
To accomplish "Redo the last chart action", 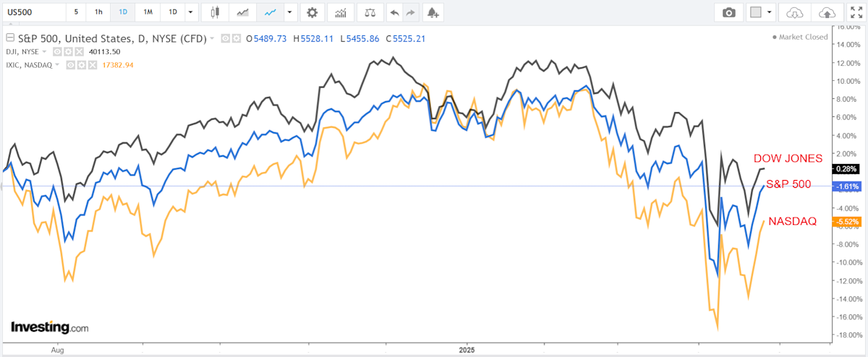I will (411, 12).
